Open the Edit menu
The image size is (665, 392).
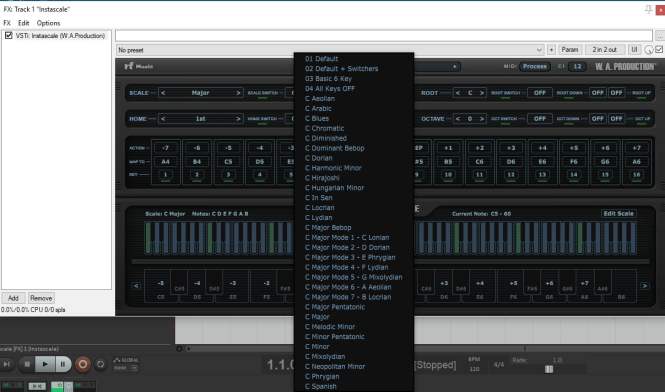point(24,23)
